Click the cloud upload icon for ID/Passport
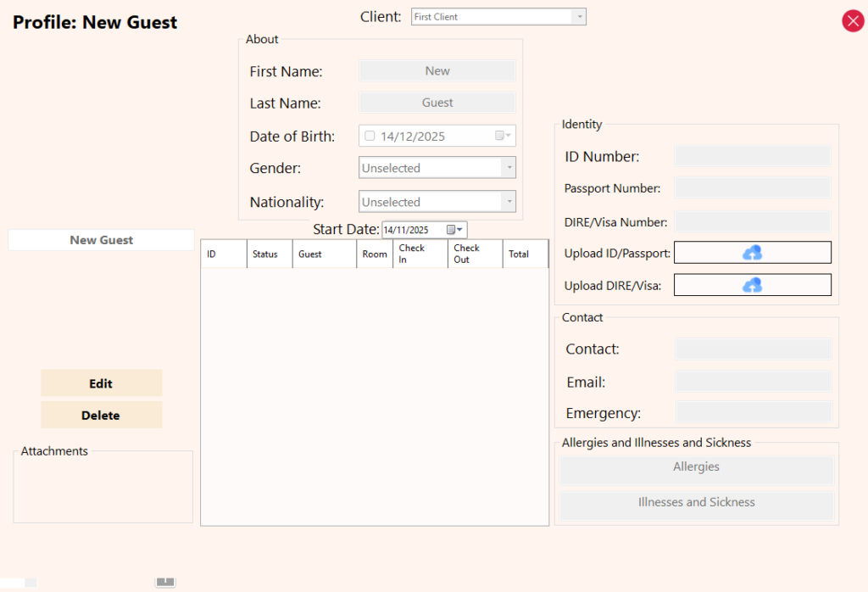868x592 pixels. coord(752,253)
